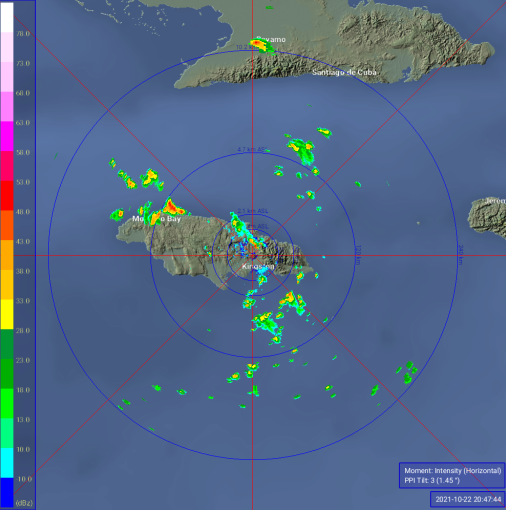Click the 78.0 legend value
This screenshot has width=506, height=510.
(23, 34)
